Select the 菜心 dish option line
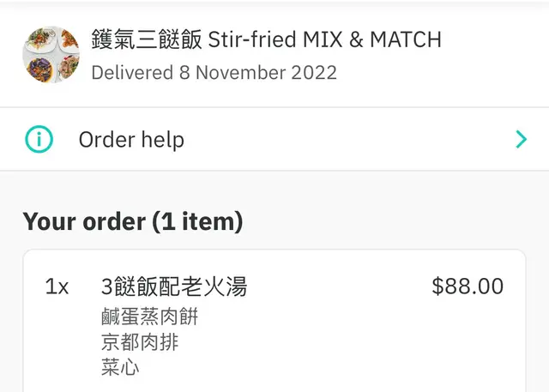Image resolution: width=549 pixels, height=392 pixels. 120,368
